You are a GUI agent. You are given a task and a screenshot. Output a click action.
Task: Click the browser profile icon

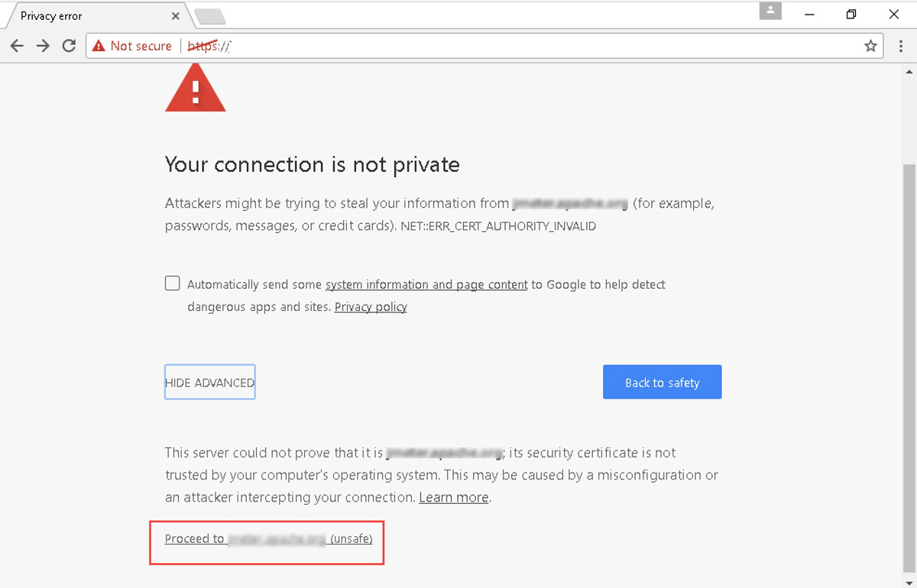click(770, 11)
